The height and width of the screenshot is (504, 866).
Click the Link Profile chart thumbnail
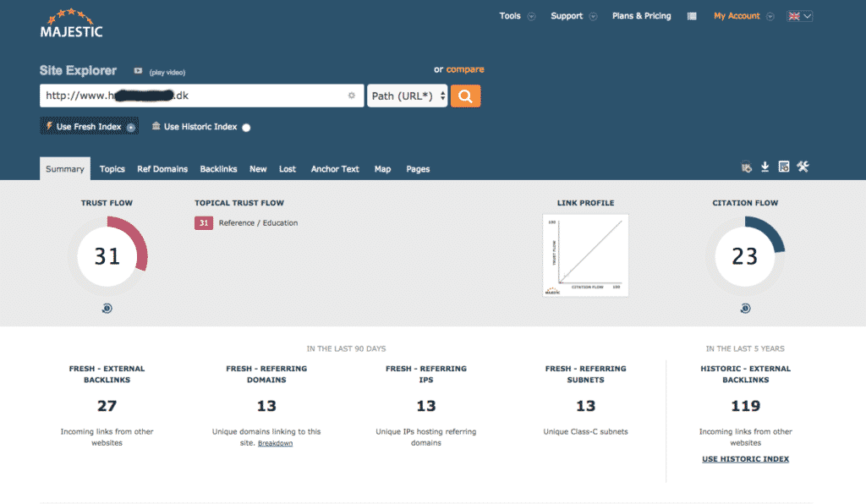[x=585, y=255]
